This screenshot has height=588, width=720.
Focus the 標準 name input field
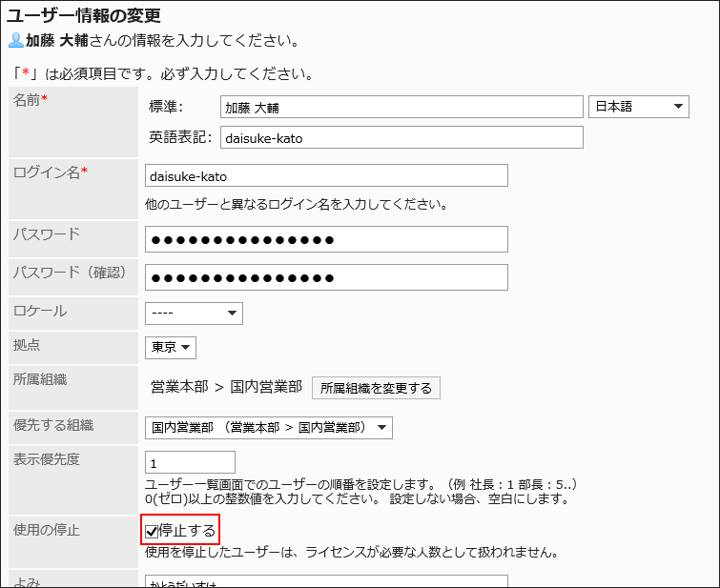tap(401, 107)
